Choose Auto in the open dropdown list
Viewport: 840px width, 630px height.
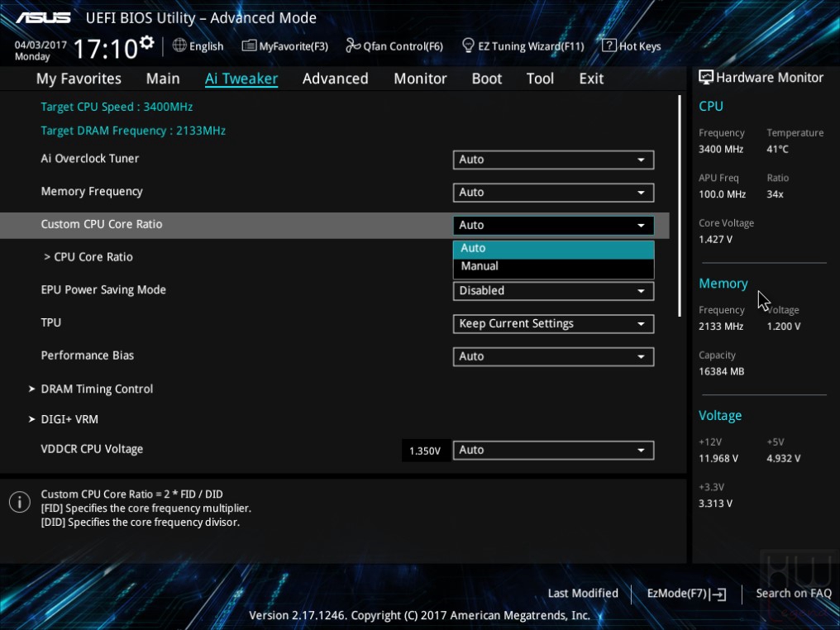[553, 249]
